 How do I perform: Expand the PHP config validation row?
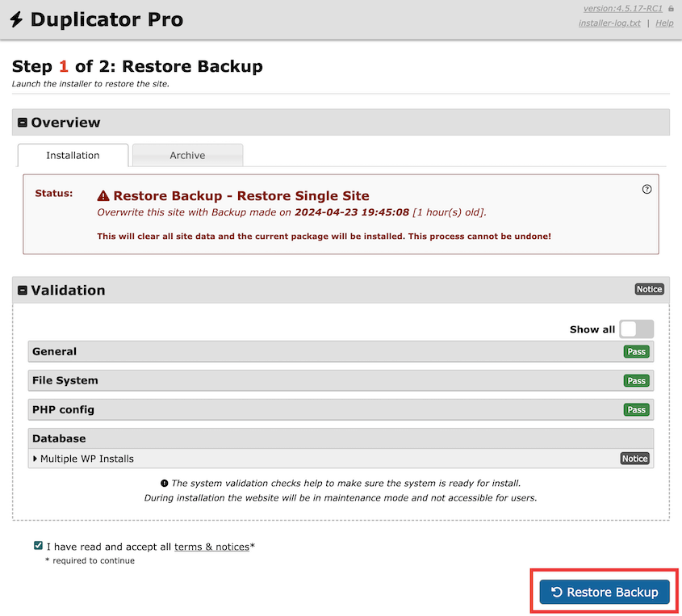coord(341,410)
